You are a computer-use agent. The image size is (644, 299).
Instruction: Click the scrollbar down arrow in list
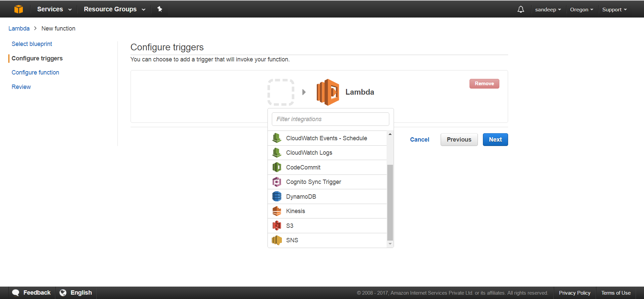[x=390, y=244]
